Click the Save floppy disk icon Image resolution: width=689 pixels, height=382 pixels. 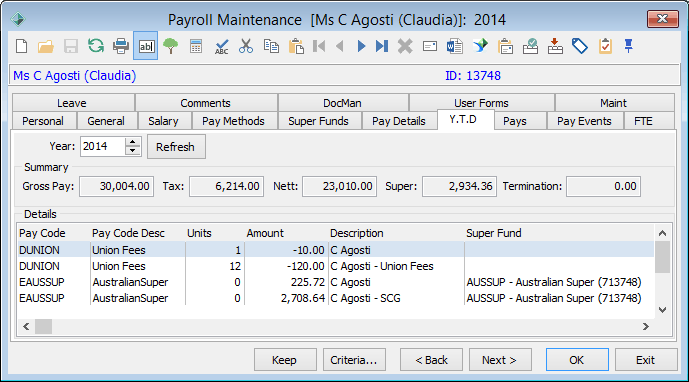tap(71, 46)
